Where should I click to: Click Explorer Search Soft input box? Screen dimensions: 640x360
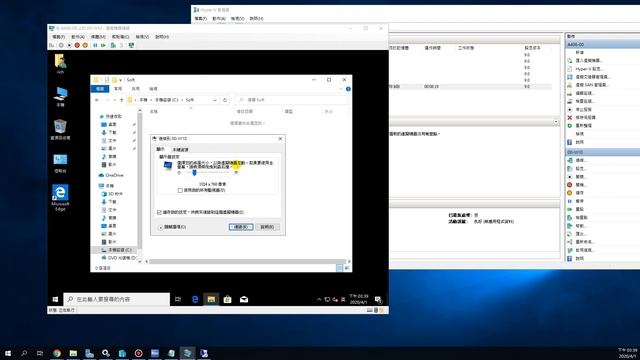[291, 100]
